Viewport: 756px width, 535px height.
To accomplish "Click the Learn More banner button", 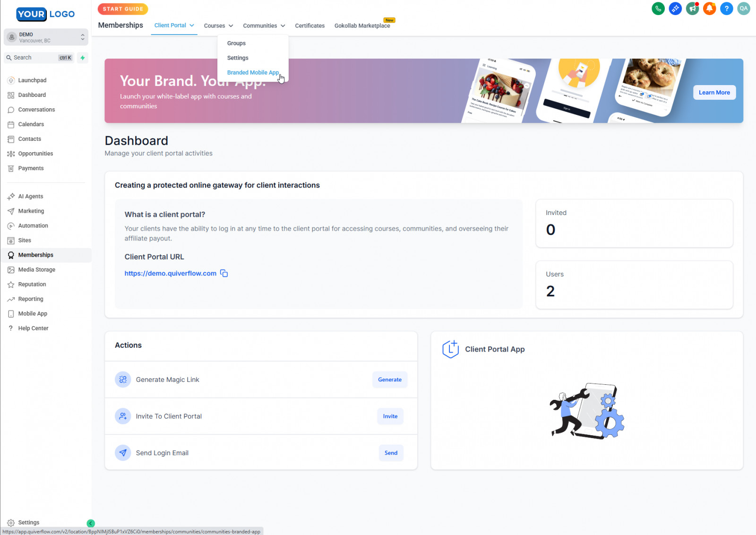I will (714, 93).
